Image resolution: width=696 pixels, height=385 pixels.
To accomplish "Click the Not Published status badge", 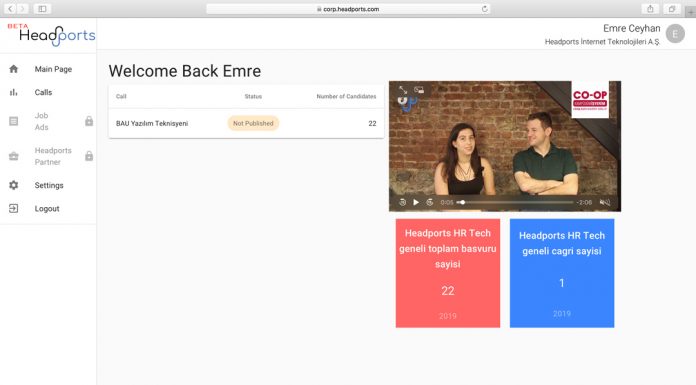I will 253,123.
